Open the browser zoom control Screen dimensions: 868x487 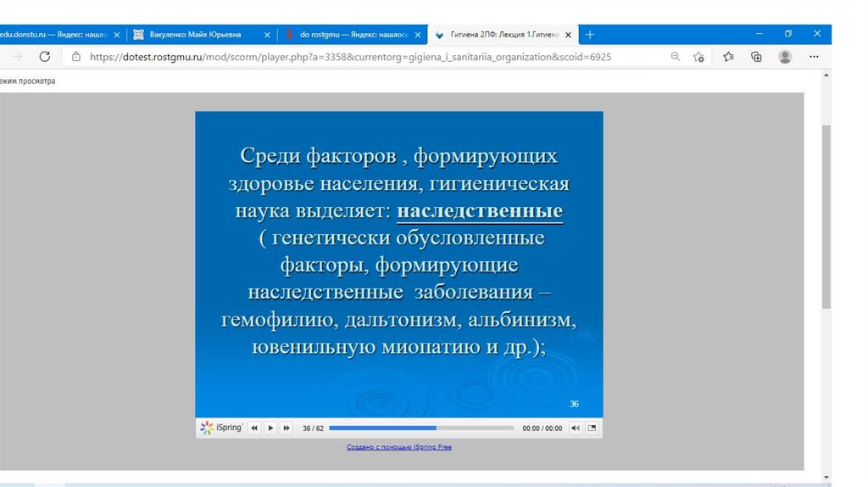pos(676,57)
